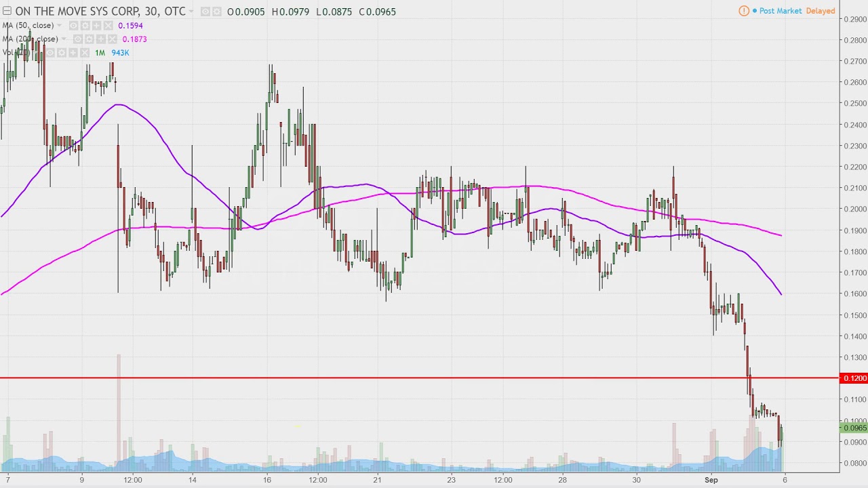Click time axis label 28
The image size is (868, 488).
[x=562, y=480]
